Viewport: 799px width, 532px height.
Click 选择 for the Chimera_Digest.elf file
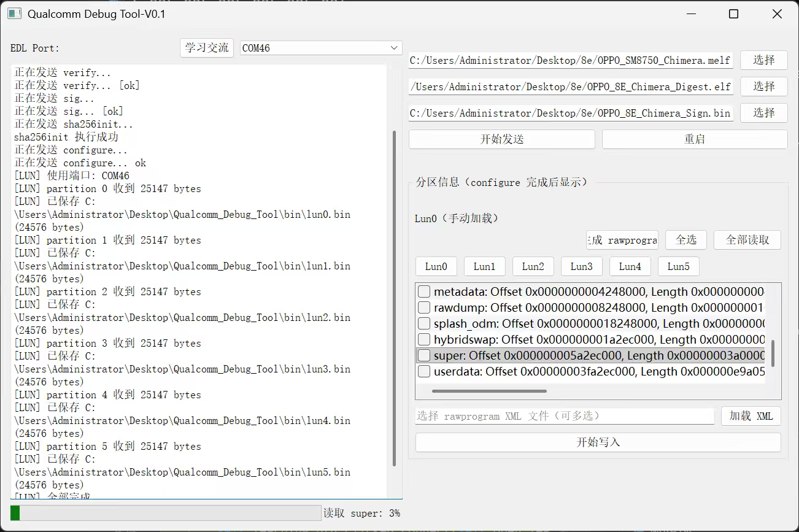tap(763, 87)
